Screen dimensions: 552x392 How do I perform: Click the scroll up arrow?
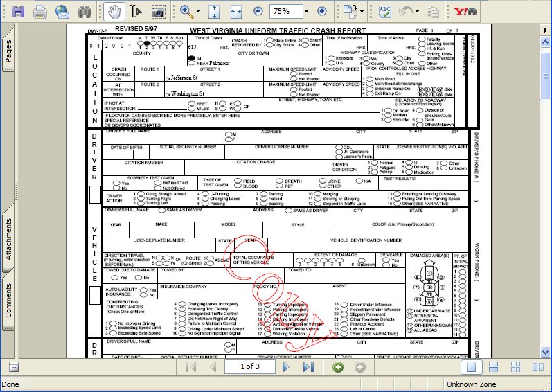545,42
